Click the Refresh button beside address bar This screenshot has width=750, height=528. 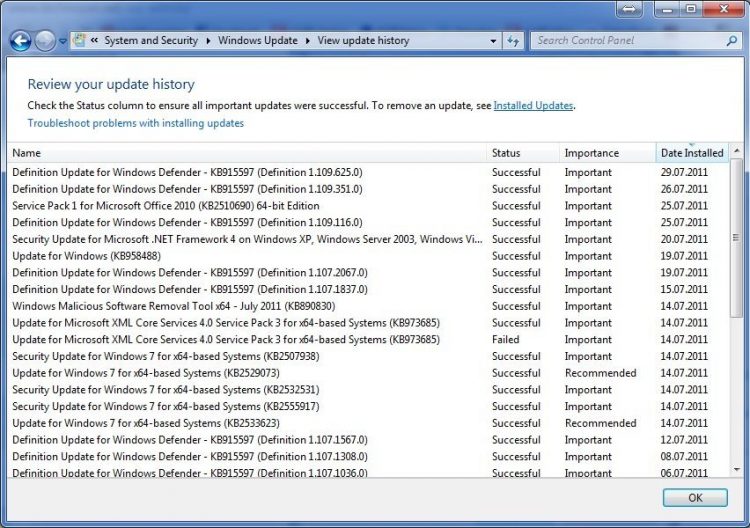point(513,41)
